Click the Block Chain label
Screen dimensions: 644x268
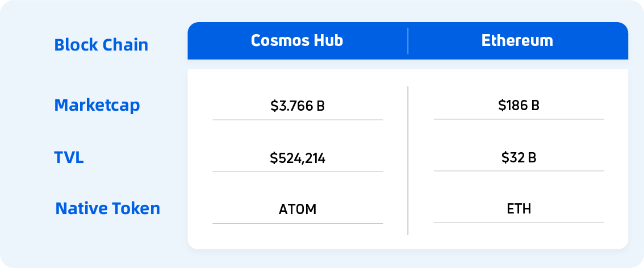pyautogui.click(x=101, y=45)
